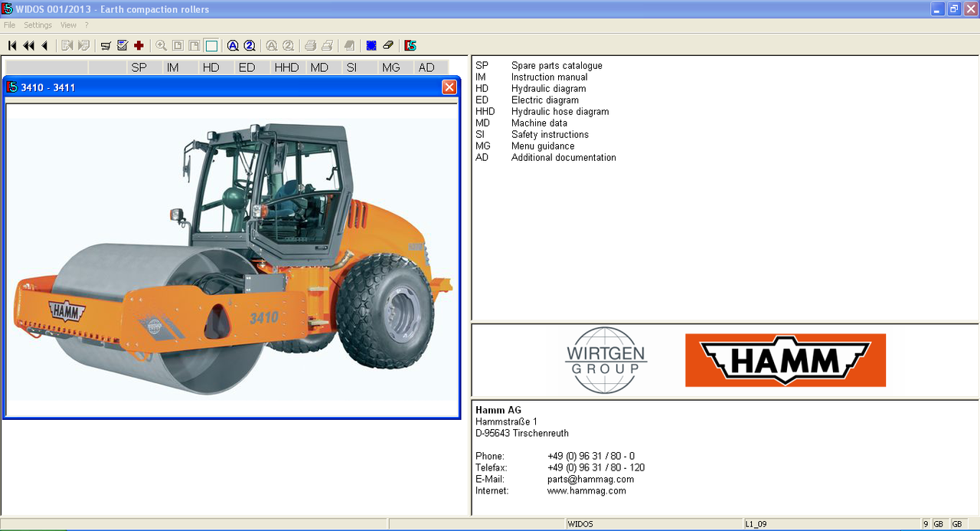Click the 3410 roller machine picture
Screen dimensions: 980x531
(x=234, y=259)
